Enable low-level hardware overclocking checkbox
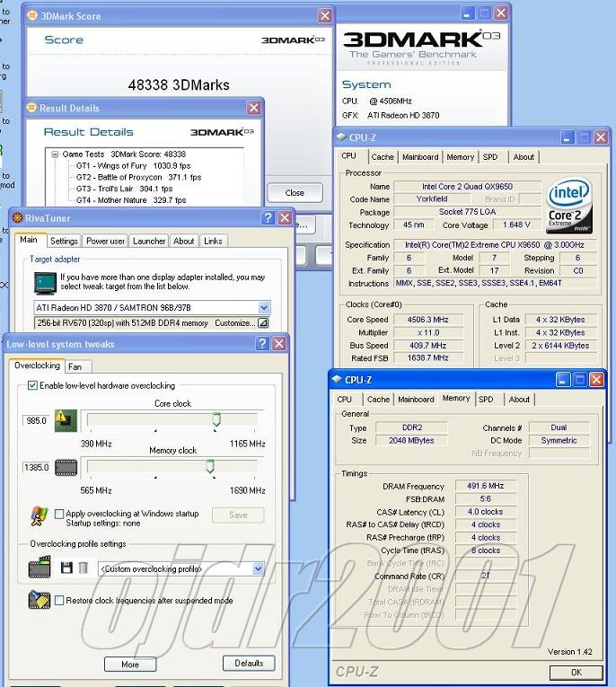616x687 pixels. click(32, 385)
